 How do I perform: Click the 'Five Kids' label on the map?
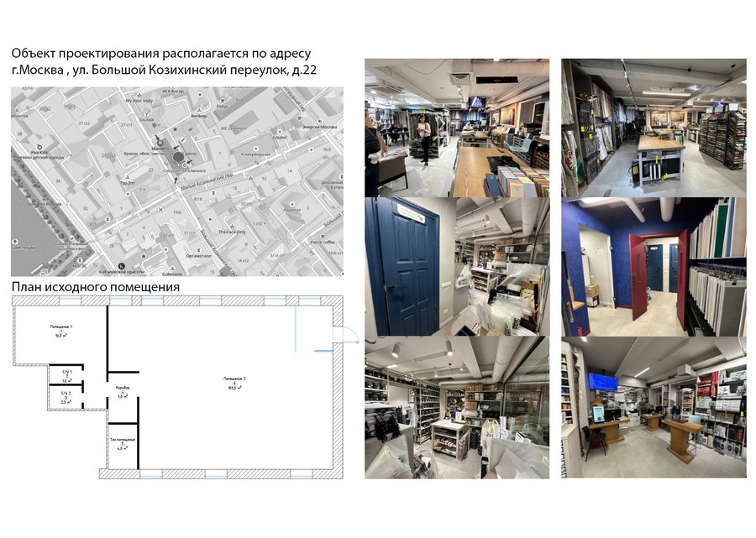point(40,152)
